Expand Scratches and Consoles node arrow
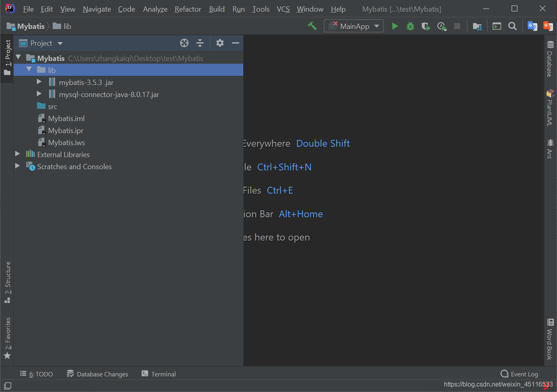Image resolution: width=557 pixels, height=392 pixels. [17, 166]
